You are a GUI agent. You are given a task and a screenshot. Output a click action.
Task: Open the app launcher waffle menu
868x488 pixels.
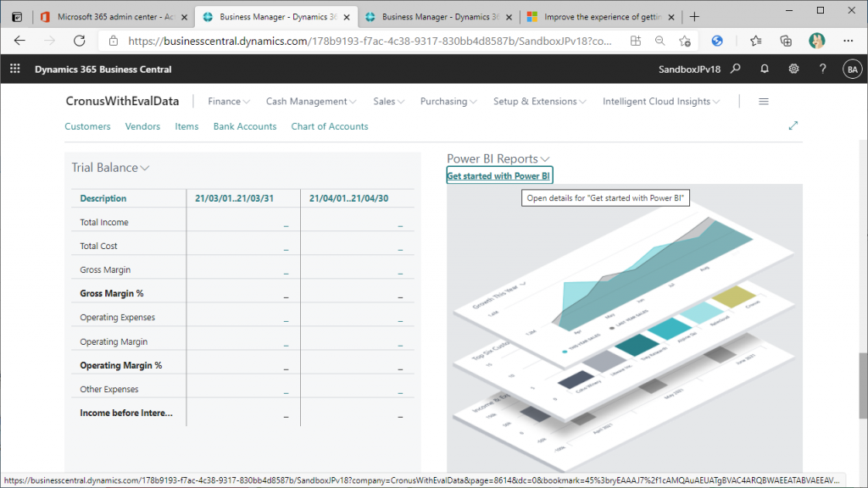(15, 69)
